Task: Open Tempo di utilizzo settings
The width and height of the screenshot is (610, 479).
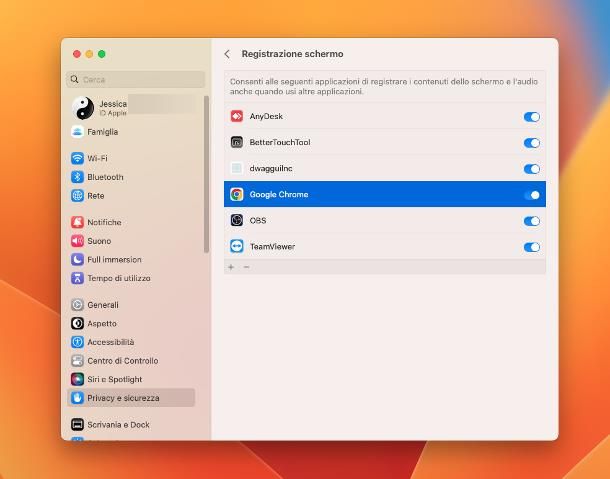Action: click(131, 278)
